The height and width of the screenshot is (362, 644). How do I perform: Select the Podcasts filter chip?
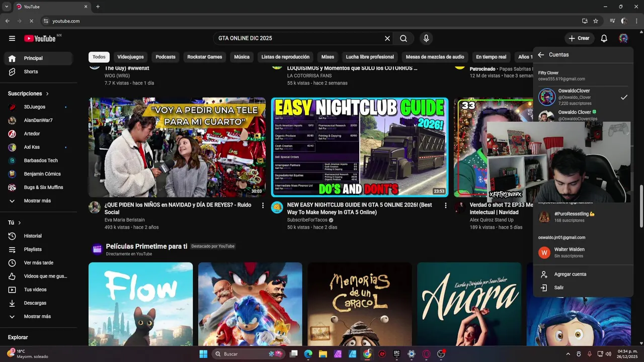166,57
